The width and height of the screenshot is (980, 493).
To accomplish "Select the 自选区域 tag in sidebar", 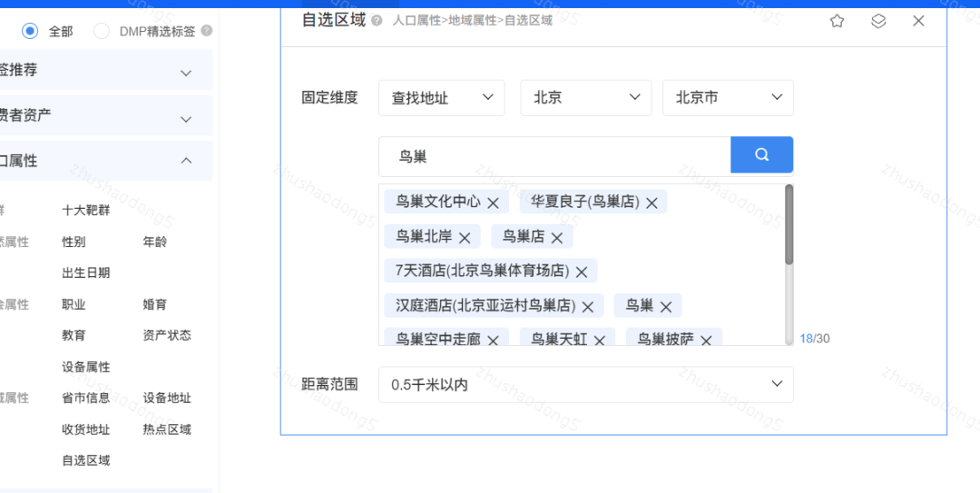I will [85, 461].
